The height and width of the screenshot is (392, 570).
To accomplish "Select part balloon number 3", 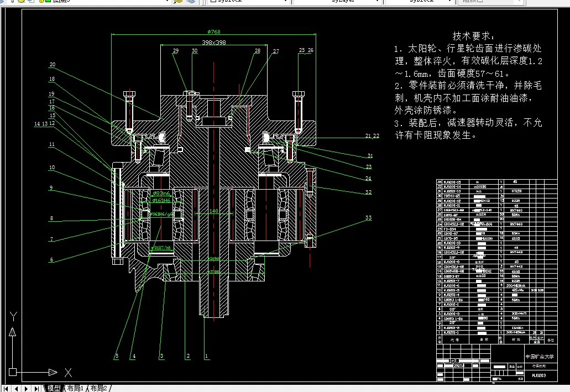I will (x=161, y=356).
